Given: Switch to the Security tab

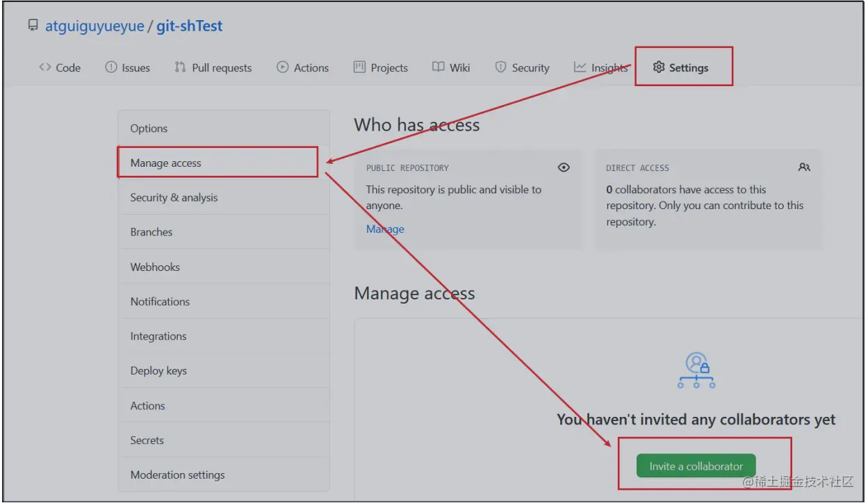Looking at the screenshot, I should [x=522, y=67].
